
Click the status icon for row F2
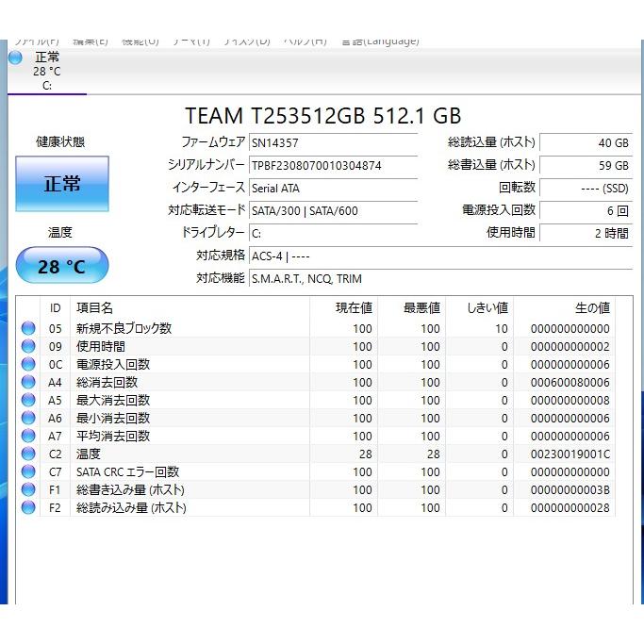click(x=28, y=507)
